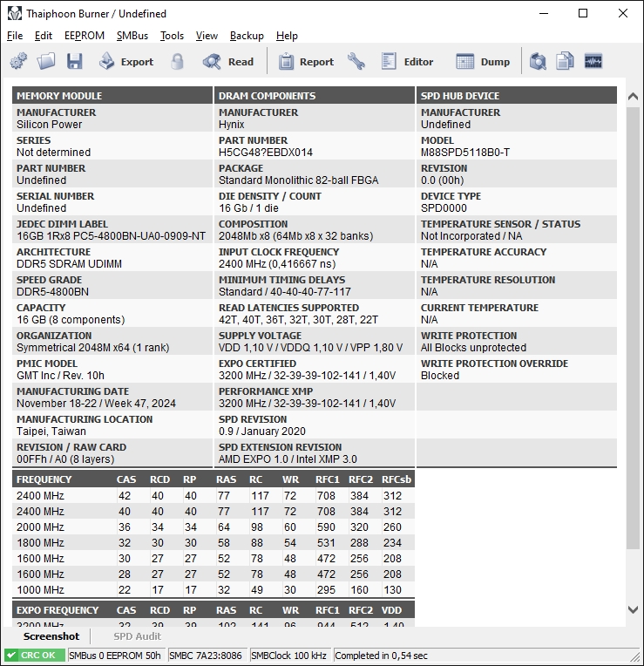Click the magnifier database search icon

pos(538,61)
